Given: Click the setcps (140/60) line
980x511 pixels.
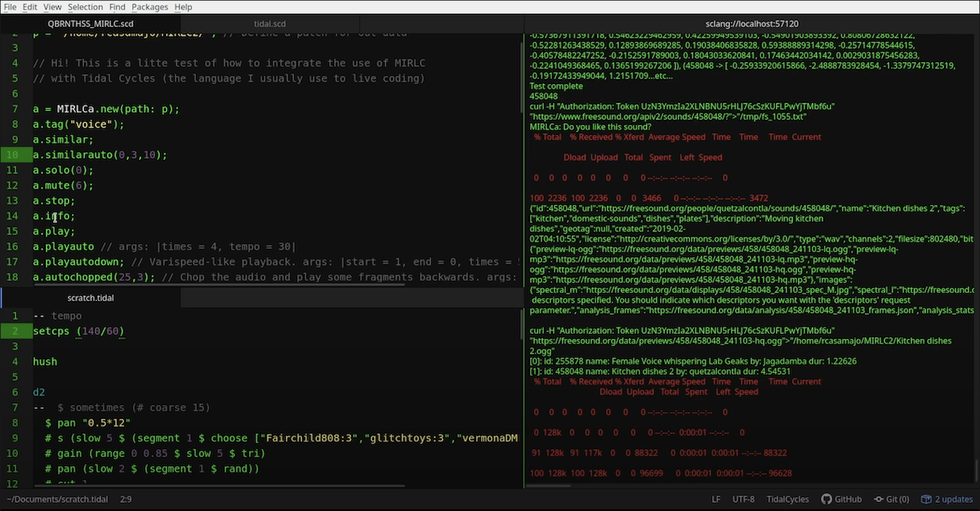Looking at the screenshot, I should pyautogui.click(x=78, y=331).
